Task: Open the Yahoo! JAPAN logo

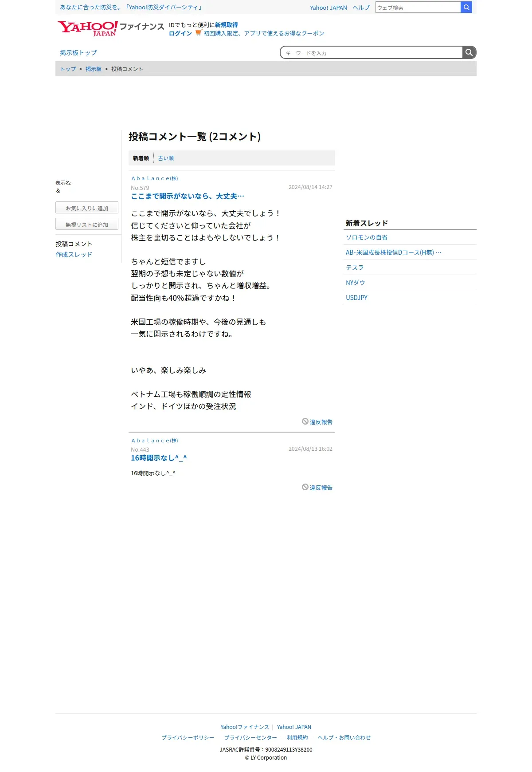Action: point(87,28)
